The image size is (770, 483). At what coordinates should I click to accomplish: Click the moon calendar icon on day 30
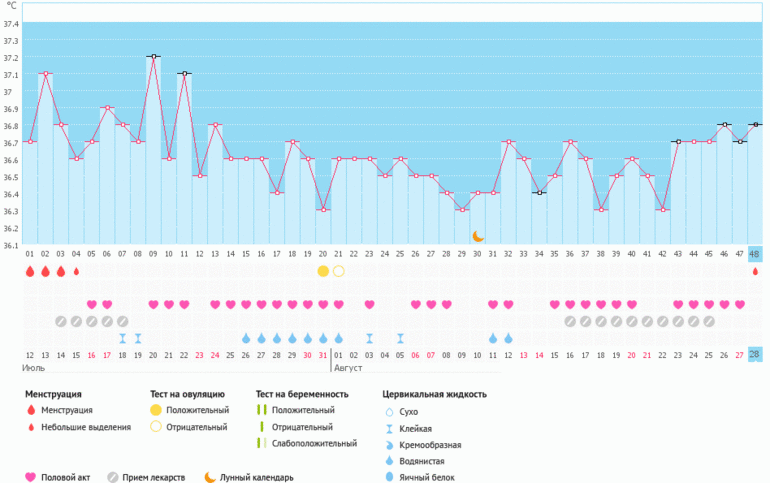point(478,236)
